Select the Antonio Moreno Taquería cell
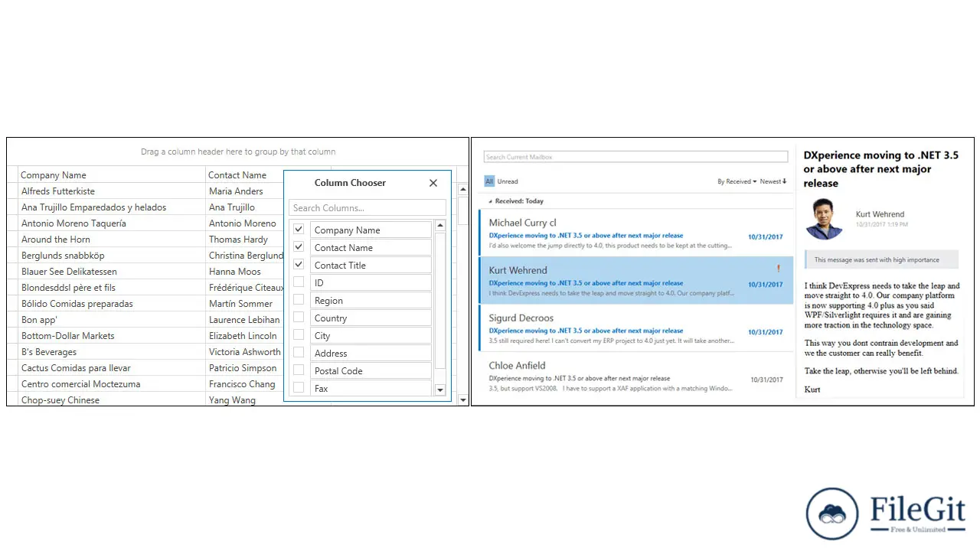 point(112,223)
